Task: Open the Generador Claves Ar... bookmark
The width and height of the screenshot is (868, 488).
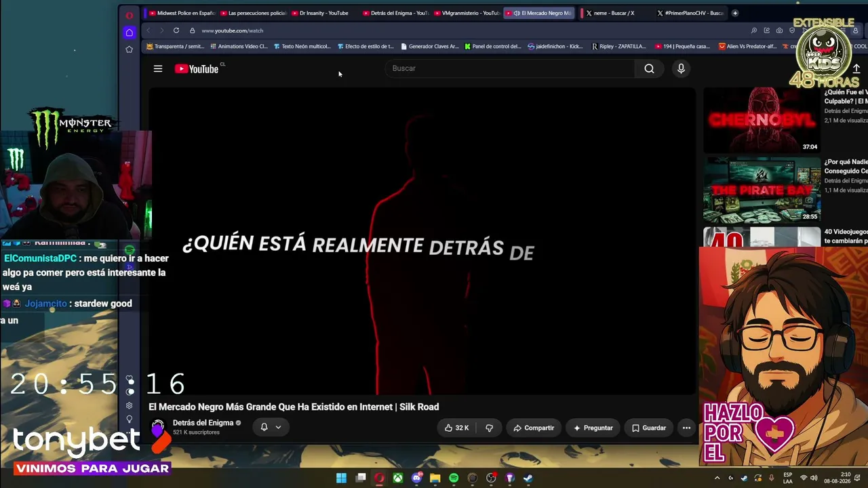Action: coord(430,47)
